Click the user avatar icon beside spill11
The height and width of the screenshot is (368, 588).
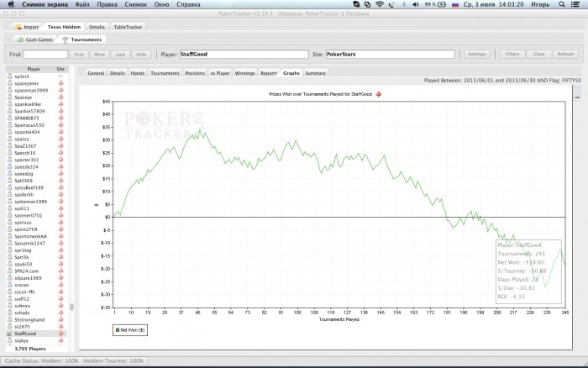tap(10, 208)
